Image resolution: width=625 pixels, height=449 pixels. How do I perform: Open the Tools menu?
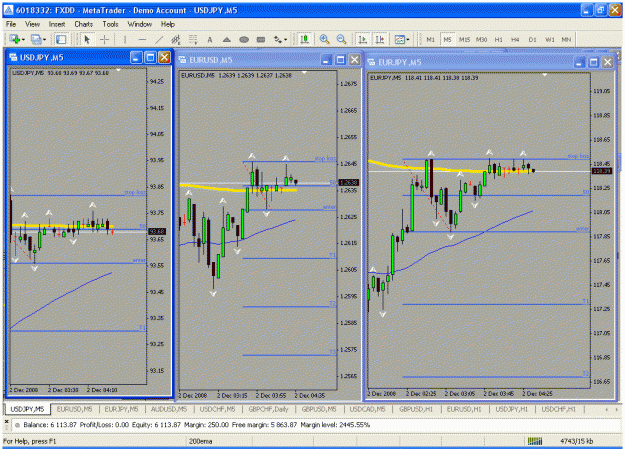(110, 24)
